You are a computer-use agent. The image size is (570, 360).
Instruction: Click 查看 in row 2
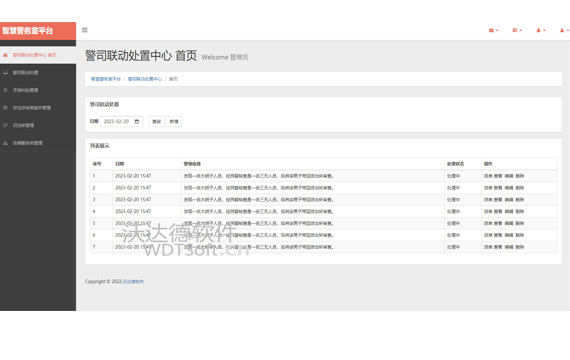click(498, 188)
